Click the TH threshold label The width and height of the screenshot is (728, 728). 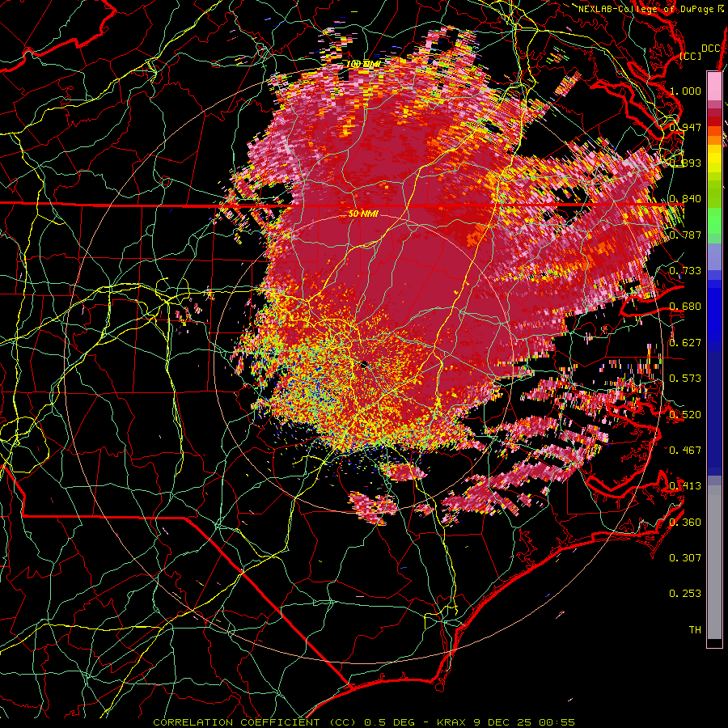point(695,630)
